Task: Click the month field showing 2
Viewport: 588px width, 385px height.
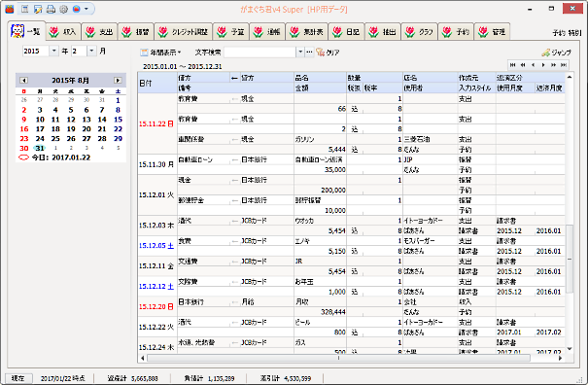Action: pyautogui.click(x=79, y=51)
